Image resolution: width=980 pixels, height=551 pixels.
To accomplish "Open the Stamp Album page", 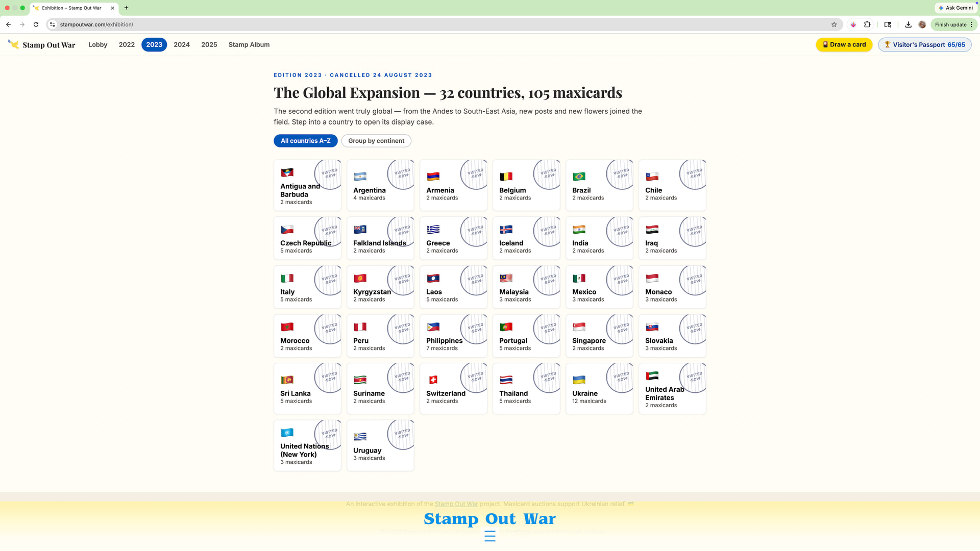I will (x=249, y=45).
